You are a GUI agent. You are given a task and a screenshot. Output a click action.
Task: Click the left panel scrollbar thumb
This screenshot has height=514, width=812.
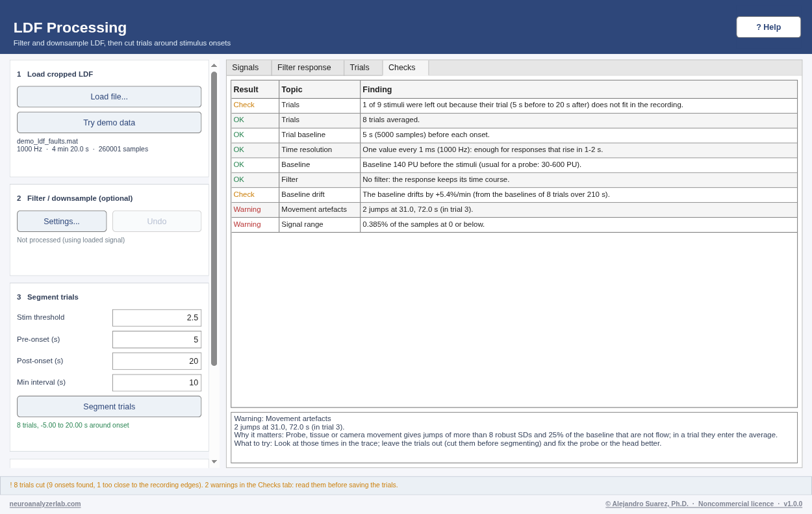[214, 218]
